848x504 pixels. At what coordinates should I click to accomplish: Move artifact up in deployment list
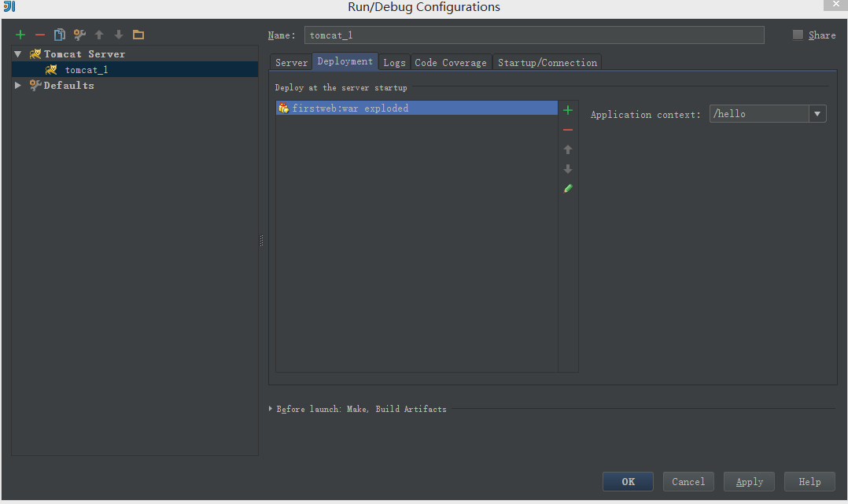click(x=568, y=150)
